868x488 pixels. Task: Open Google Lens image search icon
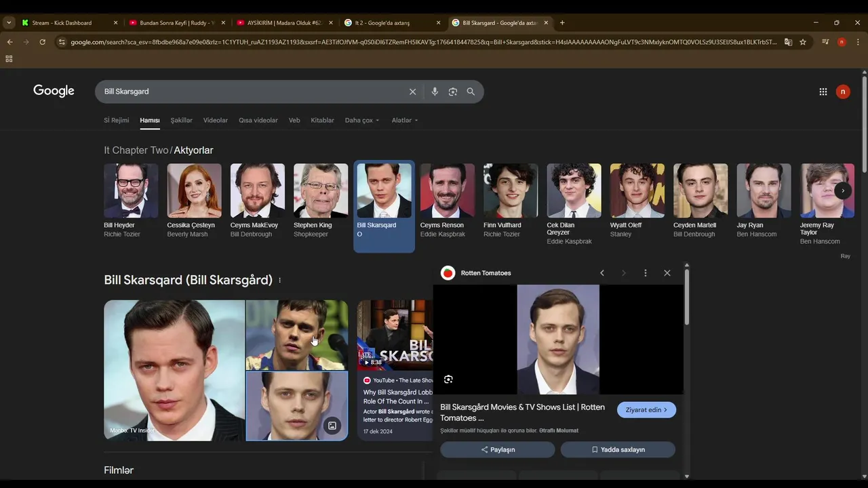[x=453, y=91]
